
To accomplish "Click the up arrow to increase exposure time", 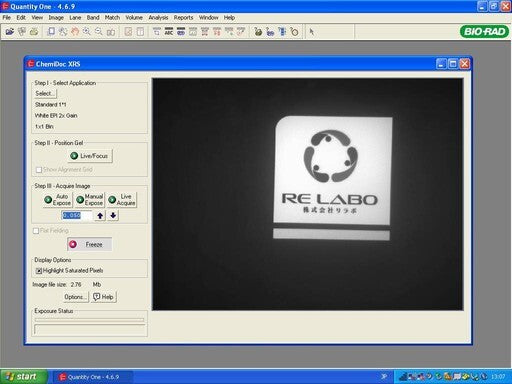I will coord(100,216).
